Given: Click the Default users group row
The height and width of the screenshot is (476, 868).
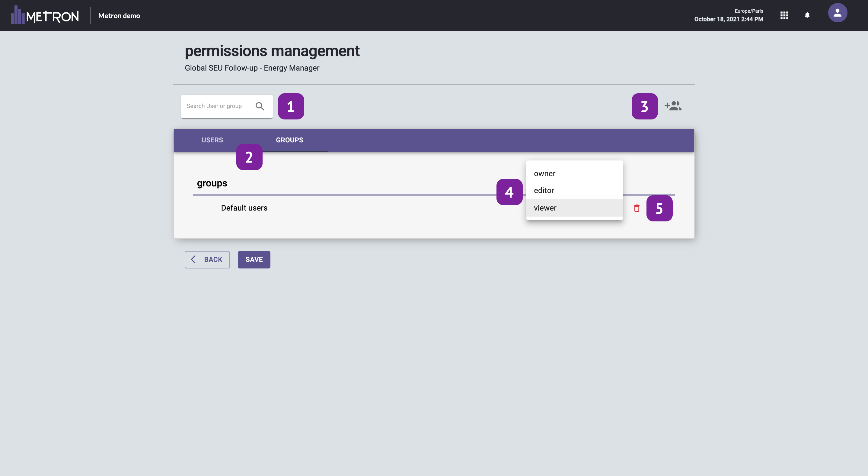Looking at the screenshot, I should (x=244, y=208).
